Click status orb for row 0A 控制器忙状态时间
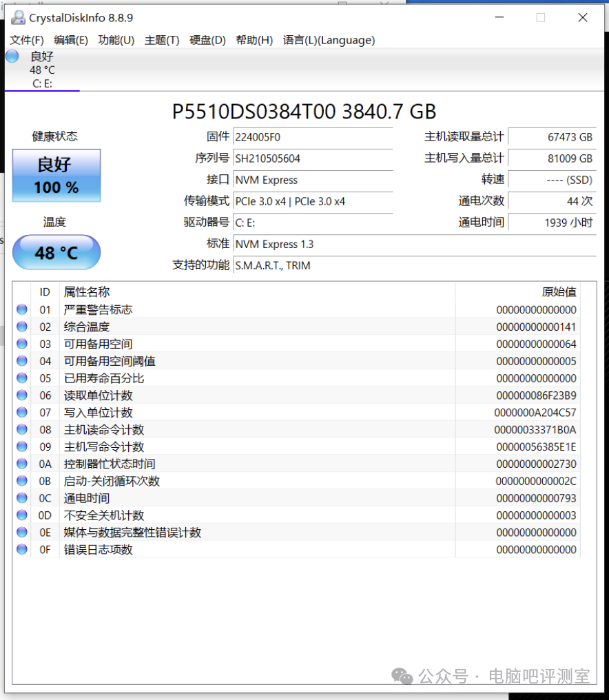 (x=22, y=464)
